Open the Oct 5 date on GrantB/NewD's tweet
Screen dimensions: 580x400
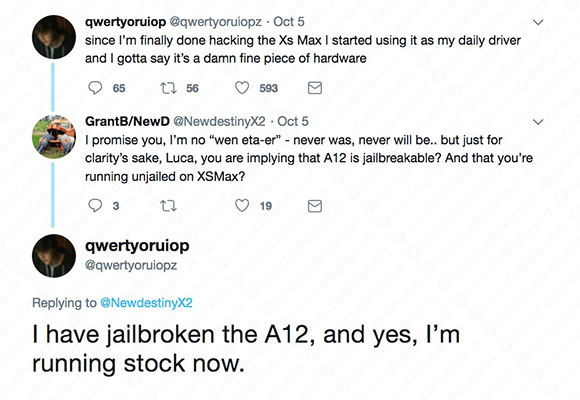tap(293, 121)
